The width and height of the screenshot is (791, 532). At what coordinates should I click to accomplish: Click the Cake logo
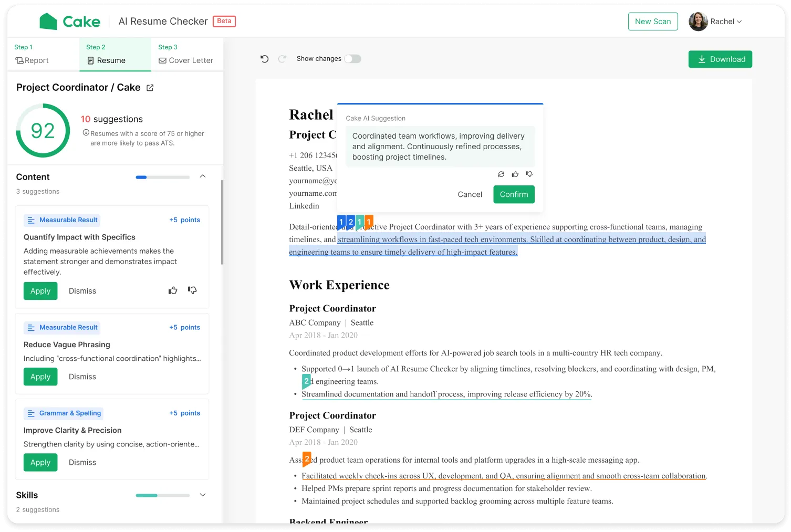70,22
